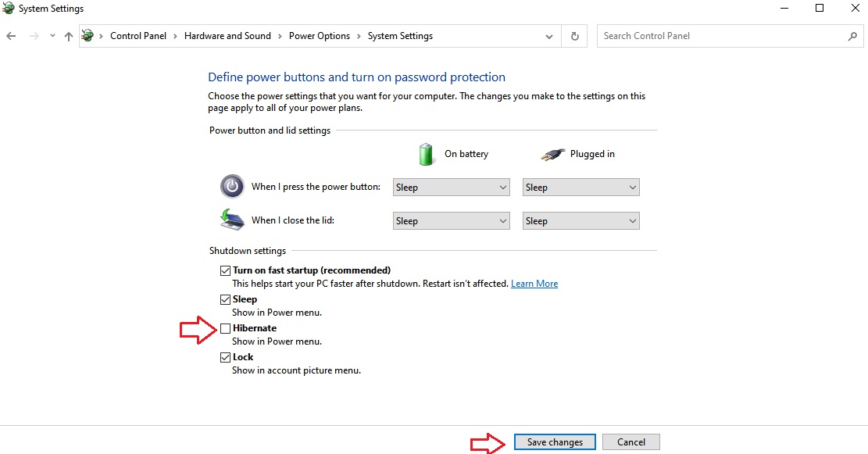Enable the Hibernate checkbox

(x=225, y=328)
